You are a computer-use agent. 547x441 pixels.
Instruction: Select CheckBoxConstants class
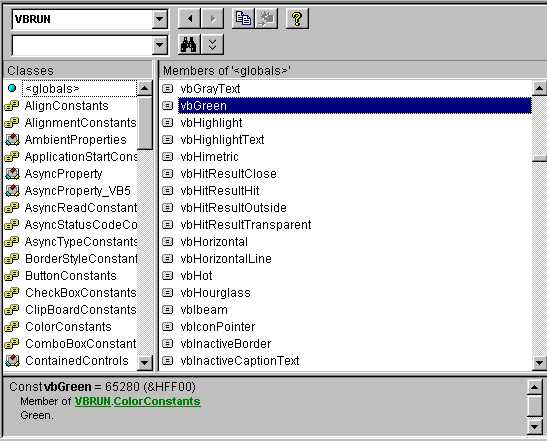coord(81,293)
